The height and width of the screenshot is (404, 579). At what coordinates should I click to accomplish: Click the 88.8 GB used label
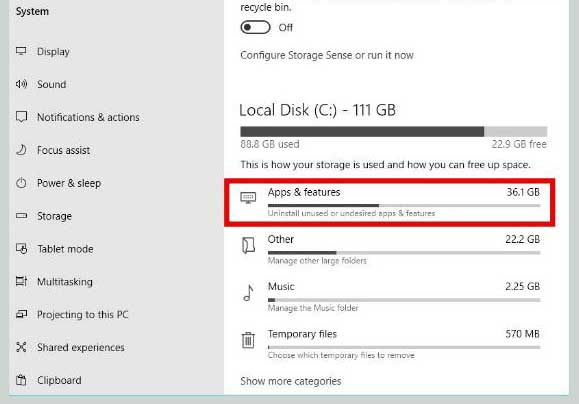tap(270, 144)
